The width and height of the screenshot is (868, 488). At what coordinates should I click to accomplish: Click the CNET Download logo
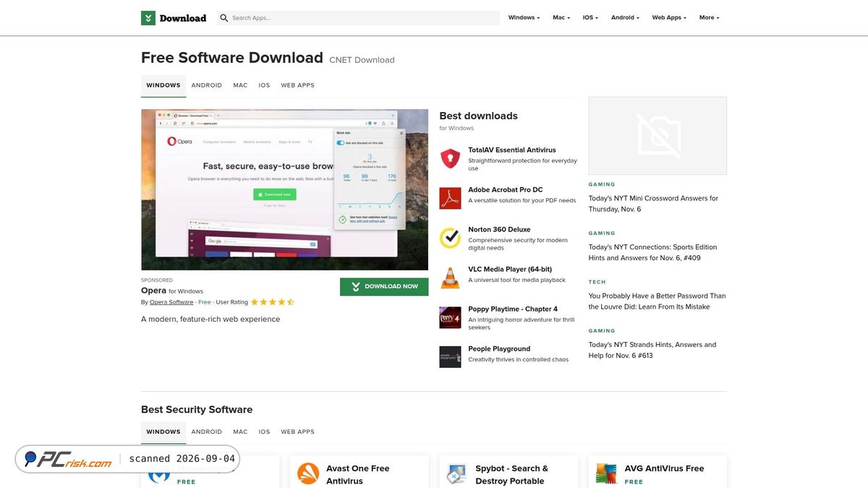pyautogui.click(x=174, y=18)
